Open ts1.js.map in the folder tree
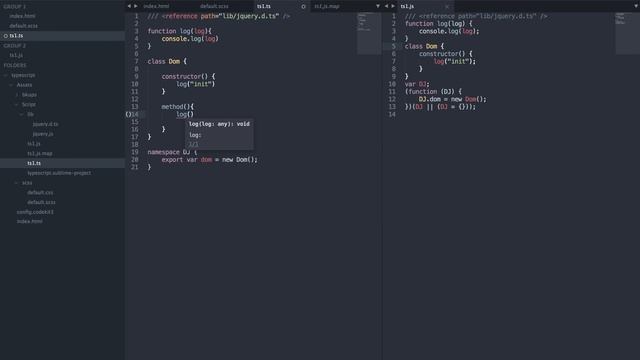This screenshot has width=640, height=360. click(40, 153)
